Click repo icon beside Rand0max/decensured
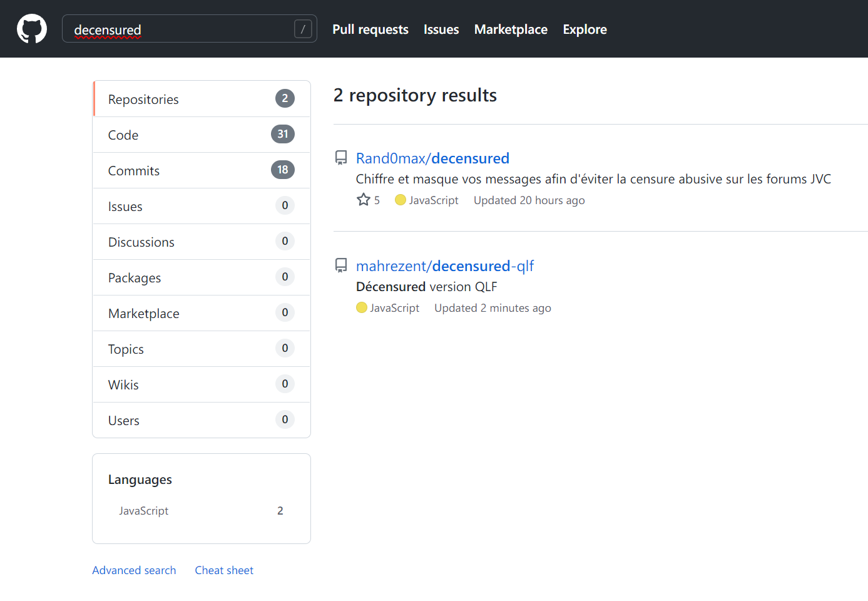The width and height of the screenshot is (868, 601). click(x=341, y=158)
